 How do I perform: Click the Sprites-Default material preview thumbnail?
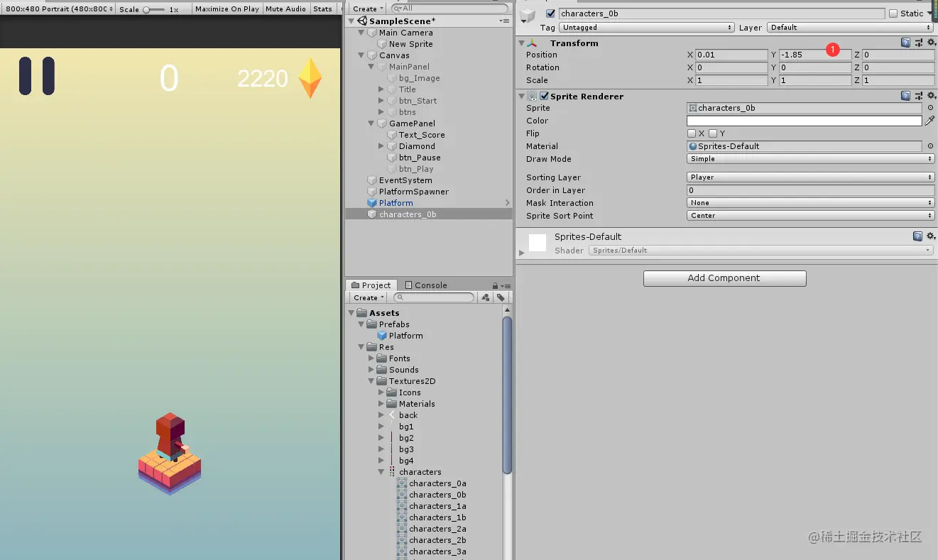[538, 243]
